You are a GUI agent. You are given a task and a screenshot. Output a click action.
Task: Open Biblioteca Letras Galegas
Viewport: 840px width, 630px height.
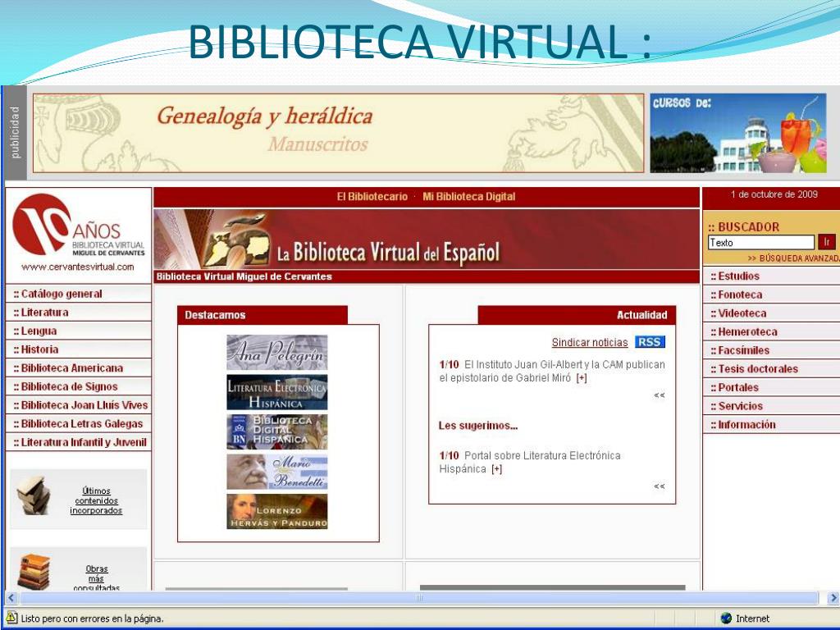point(78,424)
